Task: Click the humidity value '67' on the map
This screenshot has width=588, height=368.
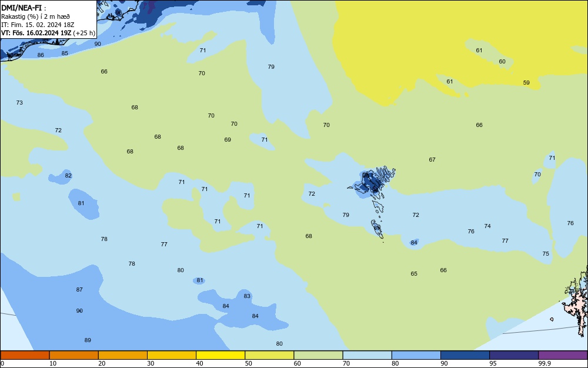Action: click(432, 160)
